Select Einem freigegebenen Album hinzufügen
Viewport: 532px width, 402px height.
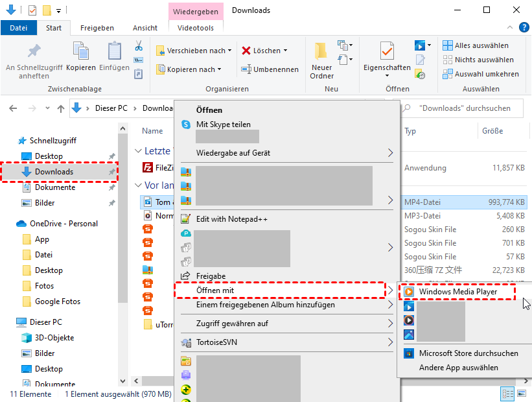(x=287, y=305)
